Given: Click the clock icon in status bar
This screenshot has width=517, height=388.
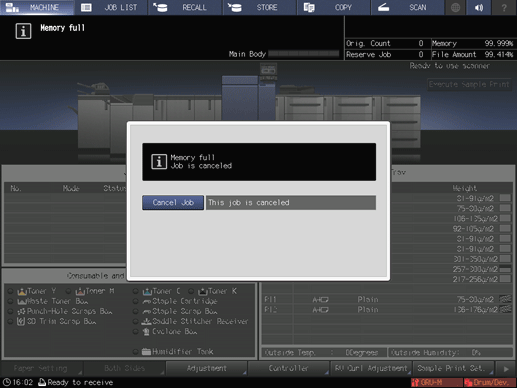Looking at the screenshot, I should pos(7,382).
